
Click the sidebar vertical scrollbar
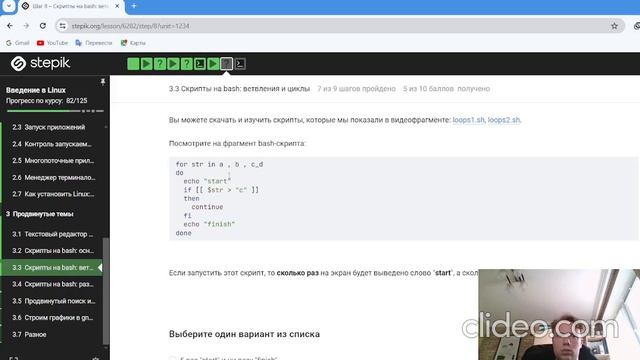106,291
